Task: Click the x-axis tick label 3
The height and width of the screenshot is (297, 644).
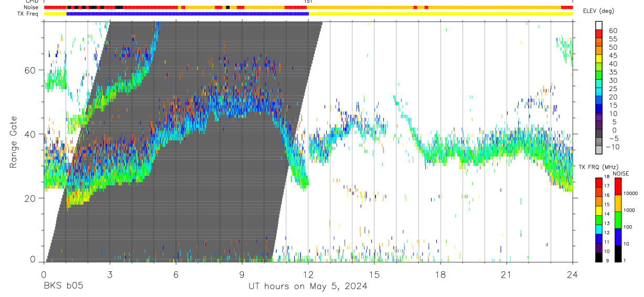Action: point(110,275)
